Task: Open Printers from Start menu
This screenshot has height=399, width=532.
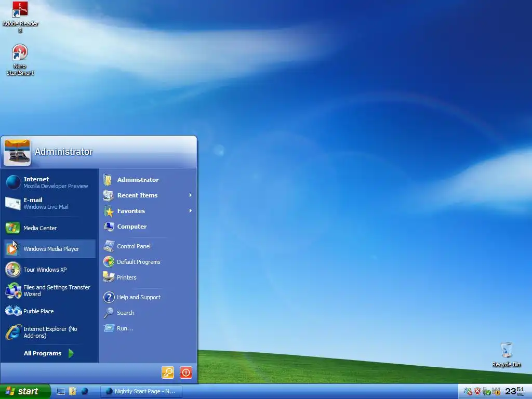Action: [x=148, y=277]
